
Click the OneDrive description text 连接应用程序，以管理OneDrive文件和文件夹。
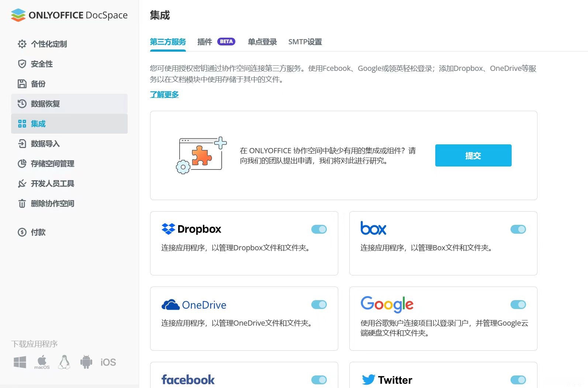[x=238, y=323]
